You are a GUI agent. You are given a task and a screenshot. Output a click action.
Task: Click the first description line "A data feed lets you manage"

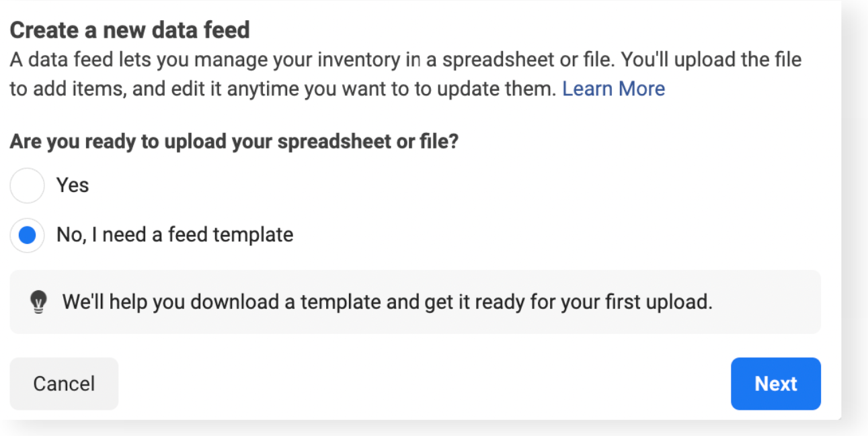pyautogui.click(x=405, y=60)
